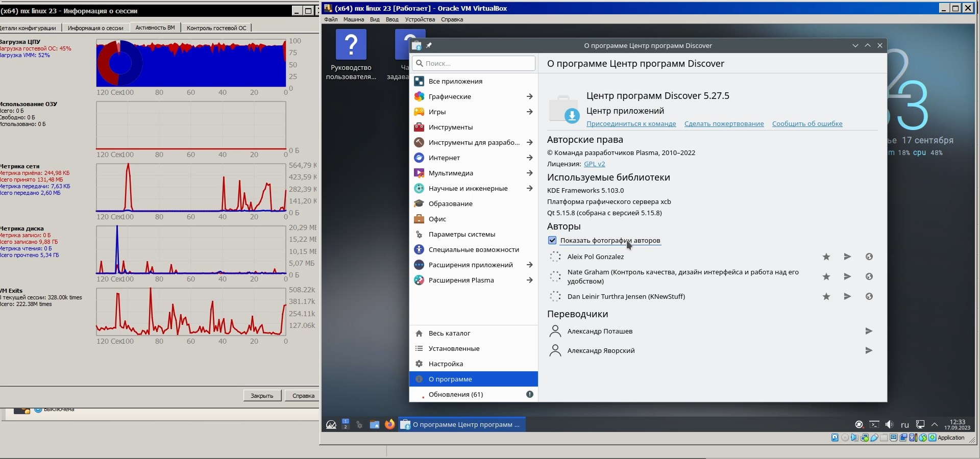
Task: Select Специальные возможности category
Action: coord(474,249)
